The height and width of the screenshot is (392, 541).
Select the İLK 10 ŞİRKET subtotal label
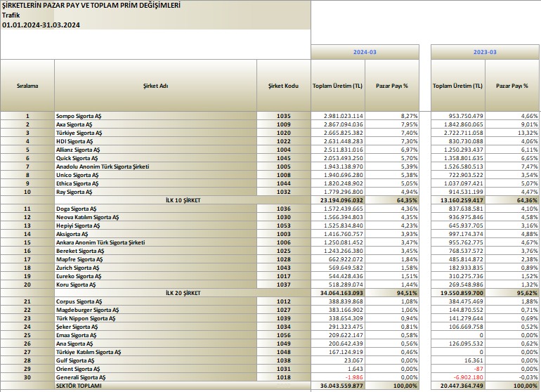pyautogui.click(x=183, y=200)
